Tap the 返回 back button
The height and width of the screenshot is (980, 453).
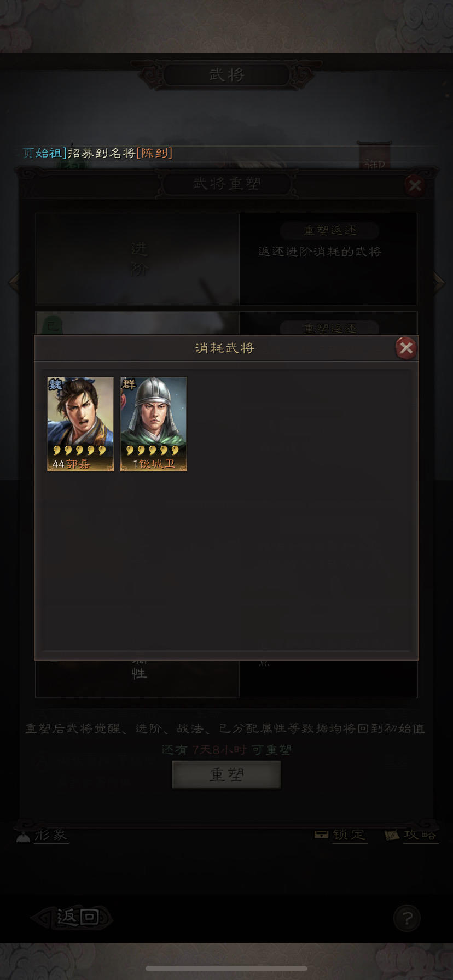point(72,917)
